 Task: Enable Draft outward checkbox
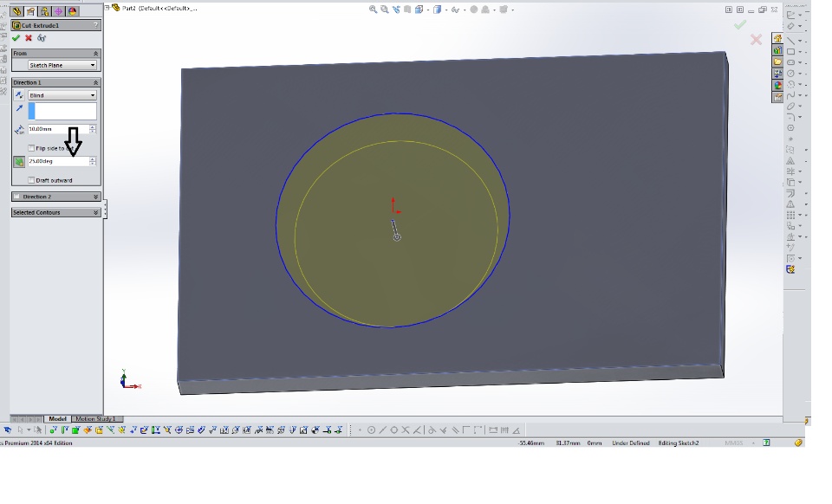click(x=31, y=180)
